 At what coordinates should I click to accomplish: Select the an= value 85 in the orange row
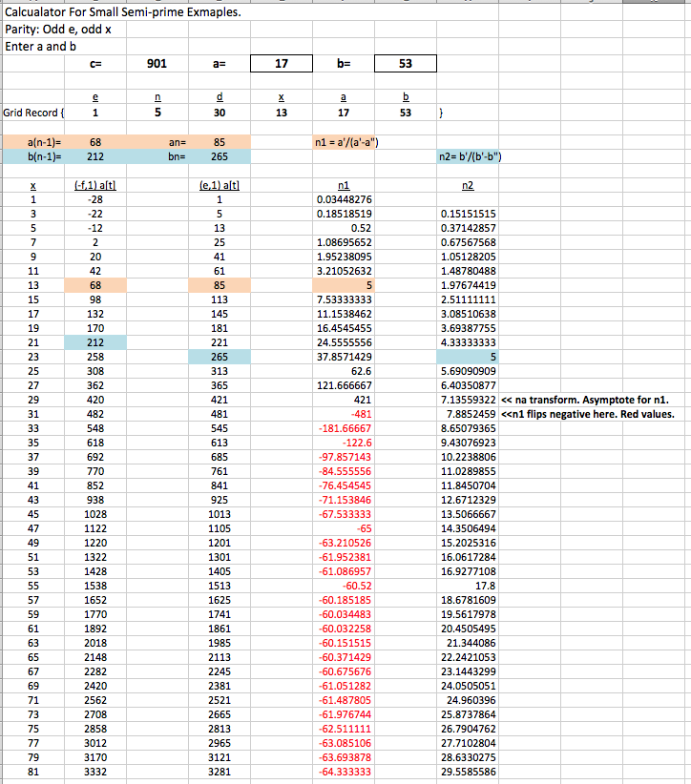[x=220, y=142]
